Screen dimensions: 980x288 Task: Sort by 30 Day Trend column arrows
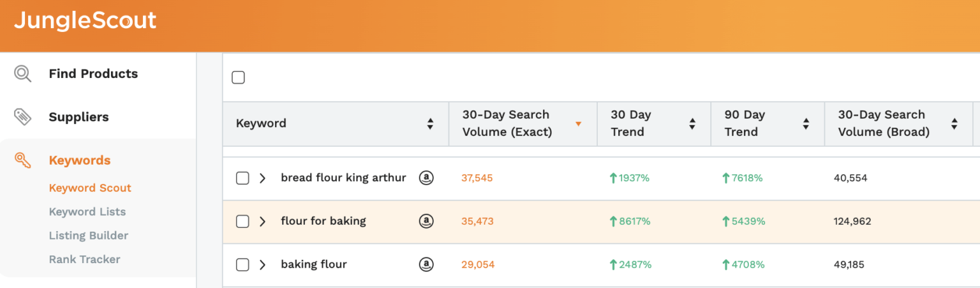(692, 123)
